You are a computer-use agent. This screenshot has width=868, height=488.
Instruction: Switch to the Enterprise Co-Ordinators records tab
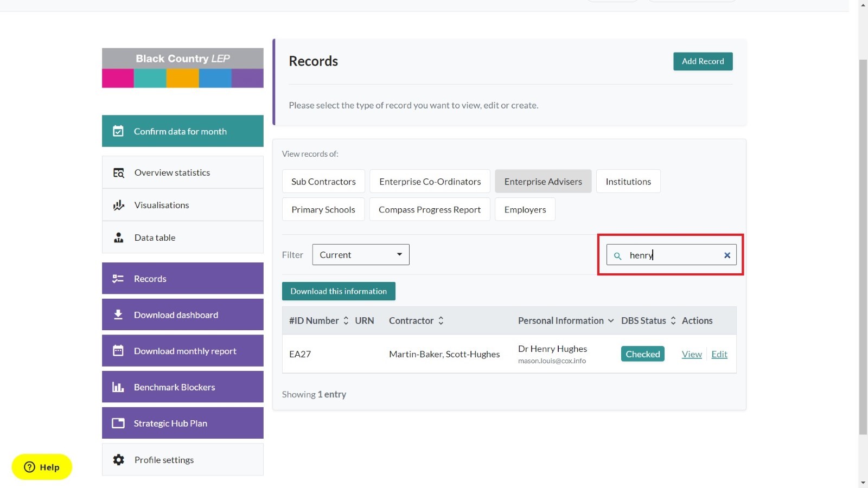(x=430, y=182)
